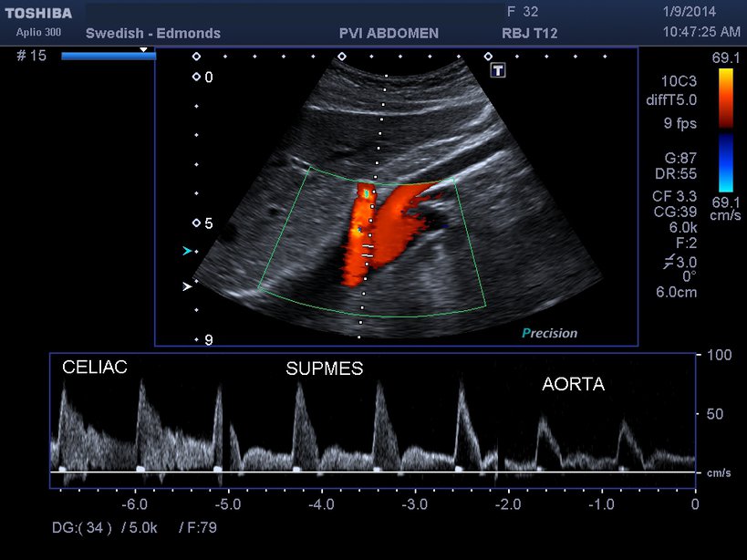Click the white arrow marker on depth scale
Image resolution: width=747 pixels, height=560 pixels.
click(188, 286)
